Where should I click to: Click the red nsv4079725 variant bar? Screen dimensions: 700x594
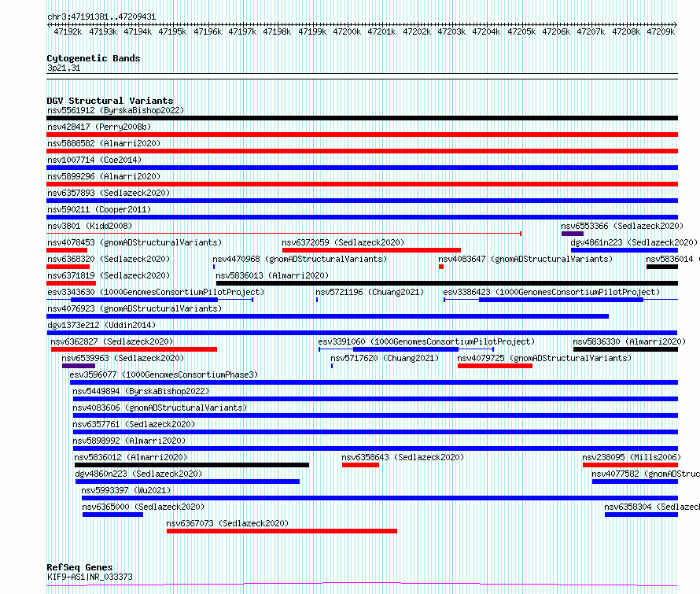coord(495,366)
